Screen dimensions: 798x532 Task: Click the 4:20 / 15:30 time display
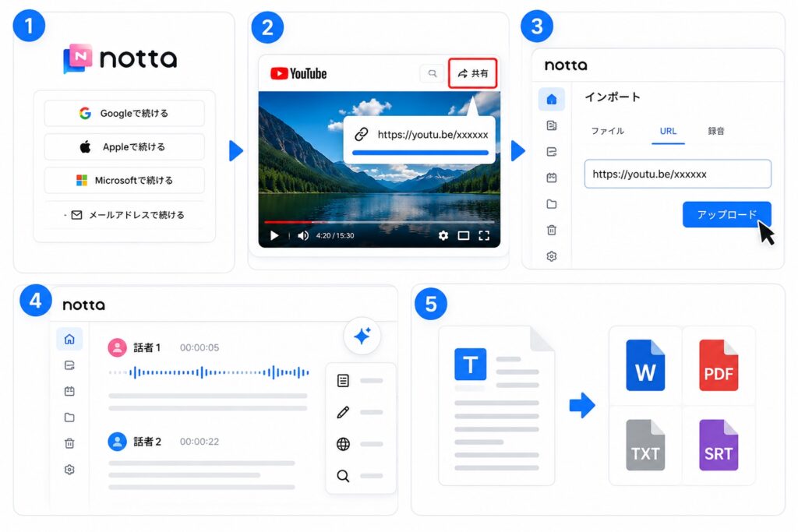point(335,235)
